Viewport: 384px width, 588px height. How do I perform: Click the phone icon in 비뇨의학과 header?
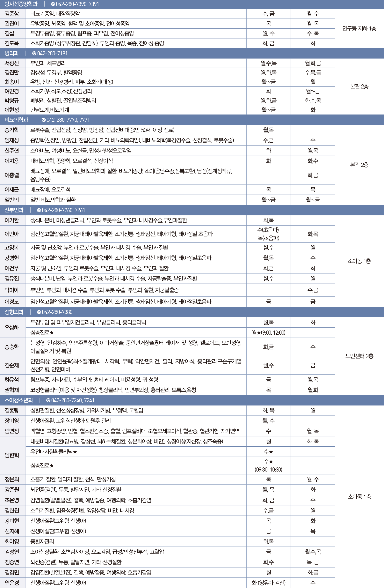coord(44,120)
